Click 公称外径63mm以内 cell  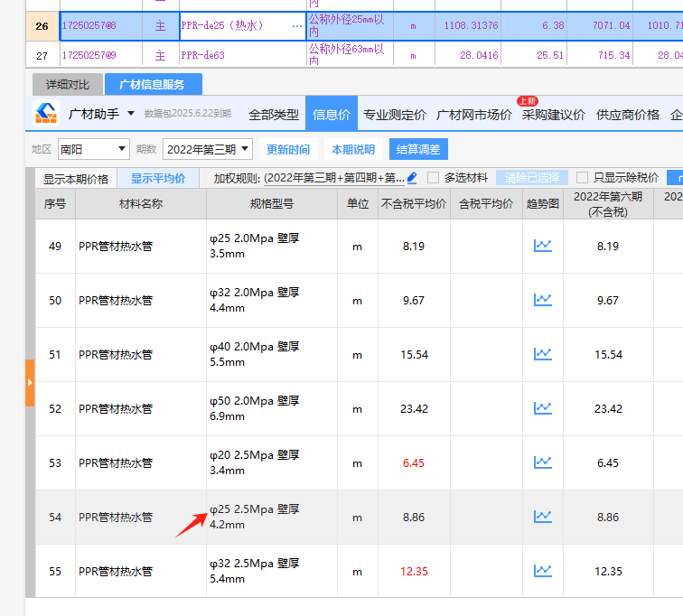pyautogui.click(x=350, y=54)
